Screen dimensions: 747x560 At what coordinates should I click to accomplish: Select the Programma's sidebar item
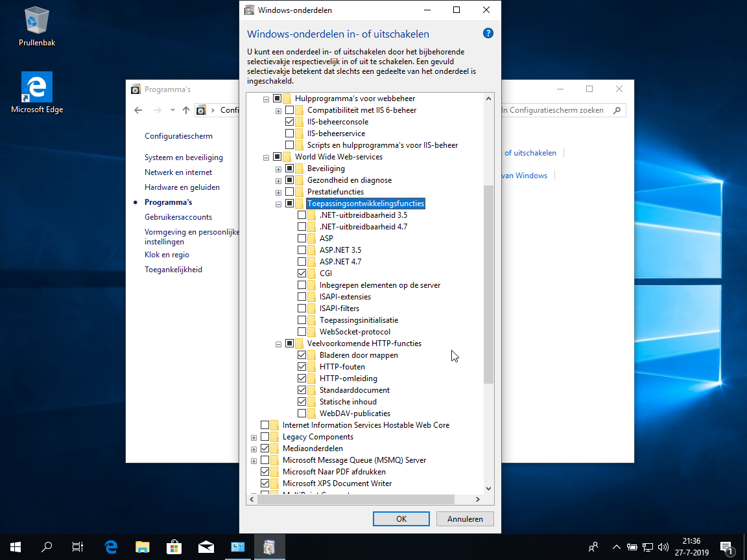coord(168,202)
